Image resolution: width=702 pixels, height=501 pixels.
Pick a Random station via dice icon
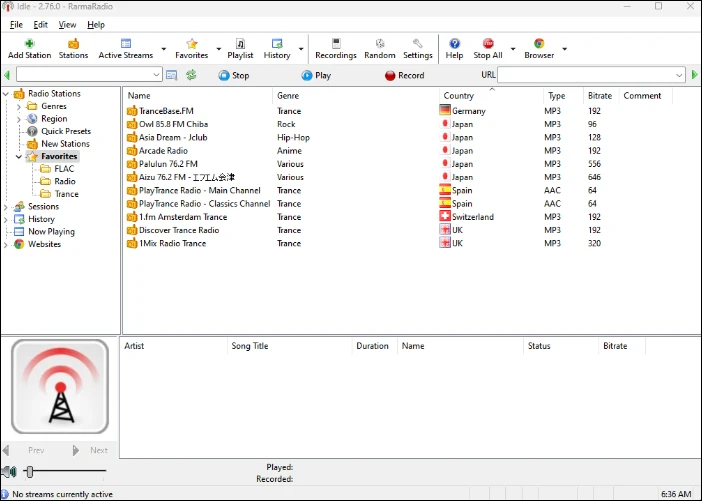(x=380, y=49)
